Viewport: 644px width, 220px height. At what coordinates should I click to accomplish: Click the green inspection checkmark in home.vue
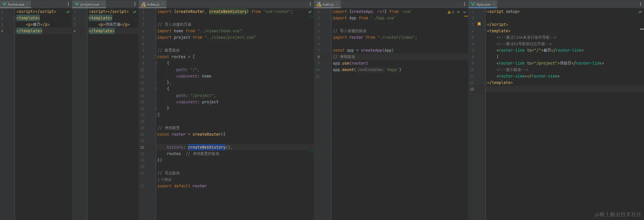(68, 12)
